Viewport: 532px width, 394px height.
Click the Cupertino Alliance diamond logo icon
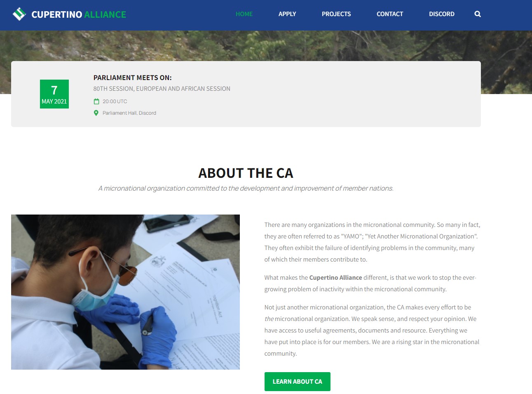point(19,14)
